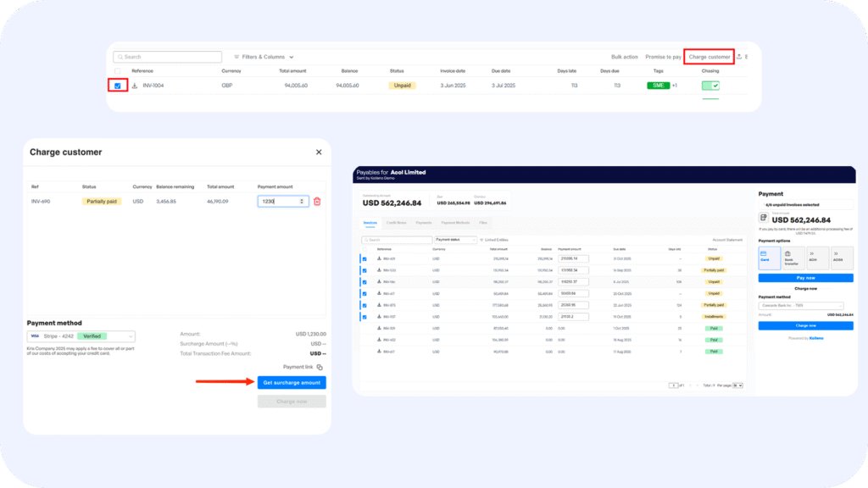This screenshot has width=868, height=488.
Task: Click the export icon next to Charge customer
Action: [x=739, y=57]
